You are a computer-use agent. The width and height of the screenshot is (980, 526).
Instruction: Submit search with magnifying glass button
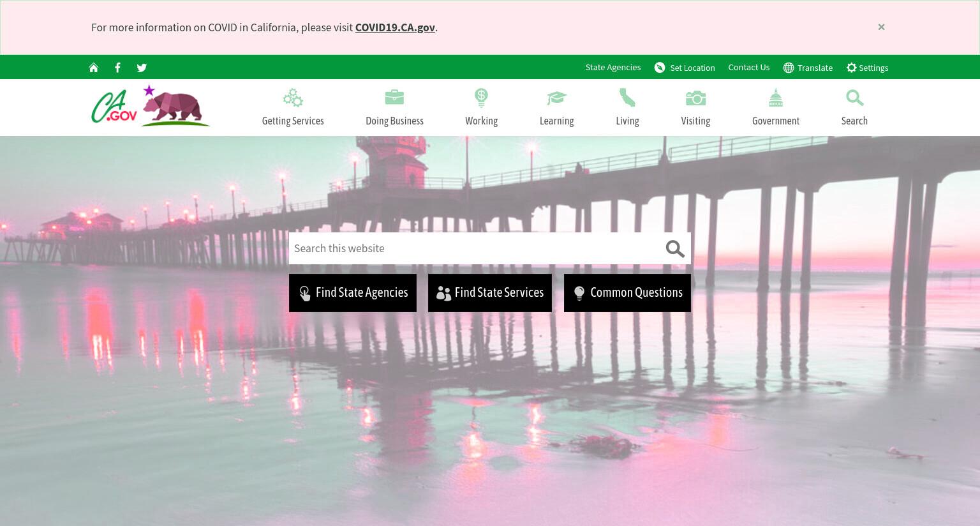coord(675,248)
